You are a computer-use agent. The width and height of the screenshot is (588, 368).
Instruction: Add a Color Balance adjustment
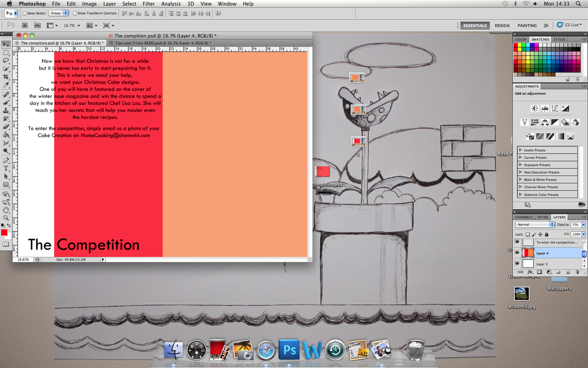[x=545, y=122]
